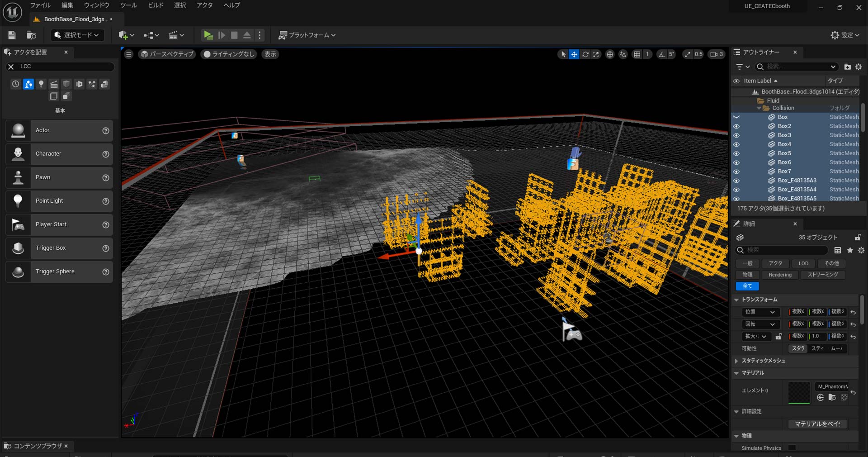Collapse the Collision folder in Outliner
868x457 pixels.
click(759, 108)
